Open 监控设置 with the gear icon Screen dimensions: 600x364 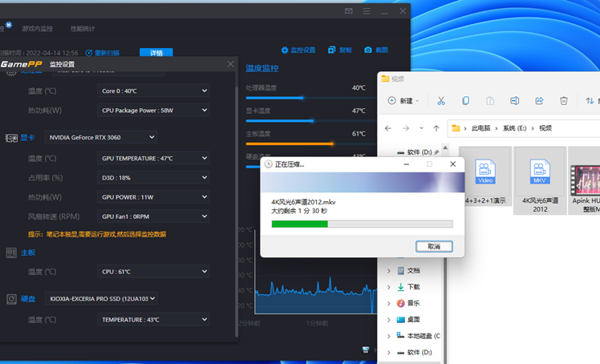(x=298, y=50)
